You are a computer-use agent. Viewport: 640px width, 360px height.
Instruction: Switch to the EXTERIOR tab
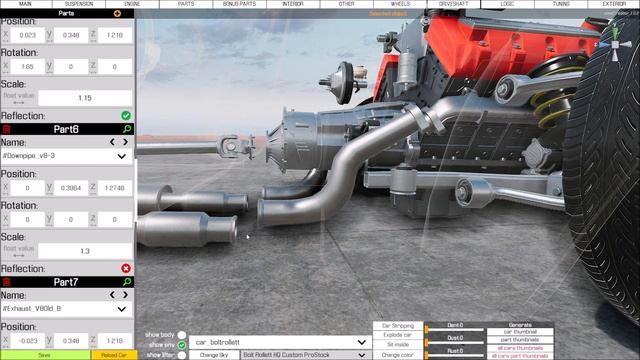point(614,4)
